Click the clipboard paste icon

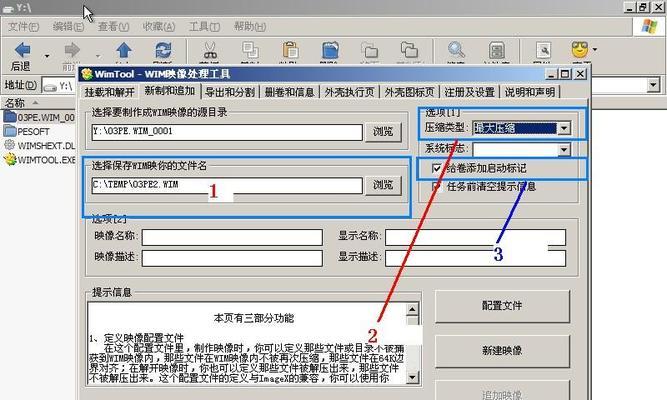click(290, 51)
